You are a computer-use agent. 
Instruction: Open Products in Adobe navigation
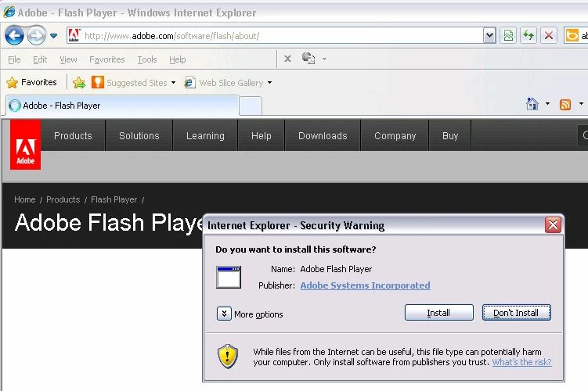click(73, 135)
